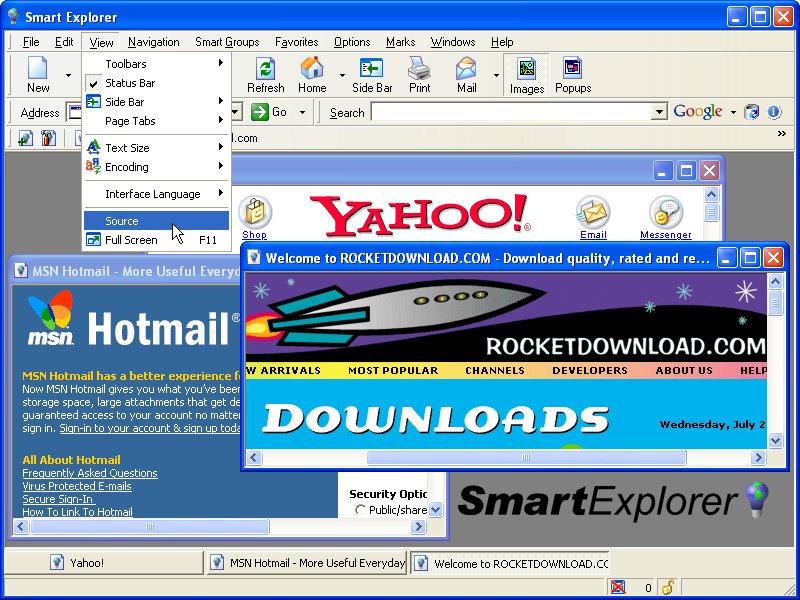This screenshot has width=800, height=600.
Task: Toggle the Images button in toolbar
Action: (x=526, y=74)
